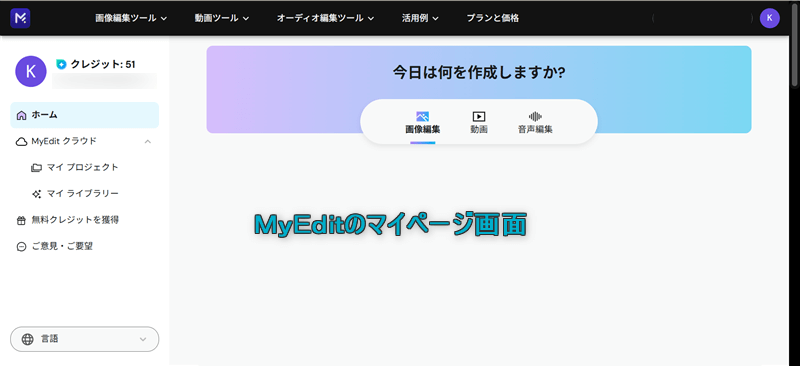Click the feedback bubble icon for ご意見・ご要望
800x366 pixels.
point(21,247)
